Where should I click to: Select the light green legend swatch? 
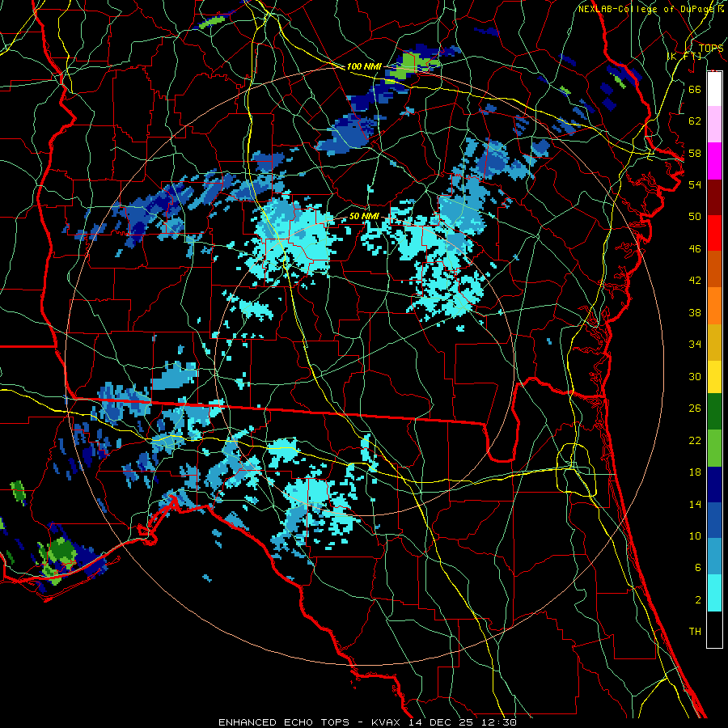[x=714, y=447]
